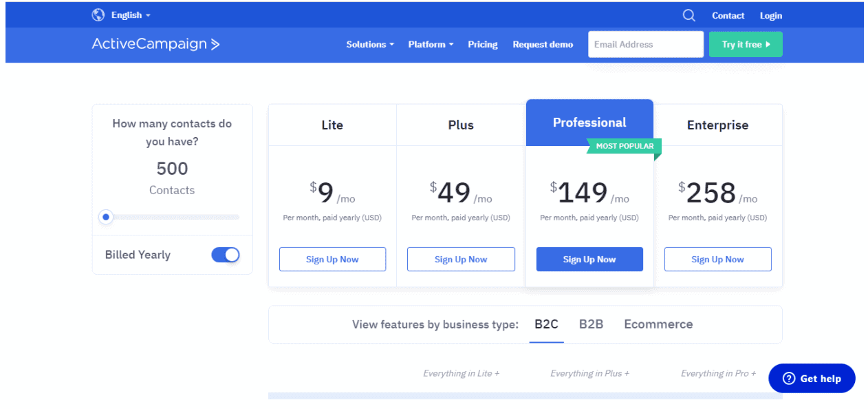Click the Login link

coord(771,15)
